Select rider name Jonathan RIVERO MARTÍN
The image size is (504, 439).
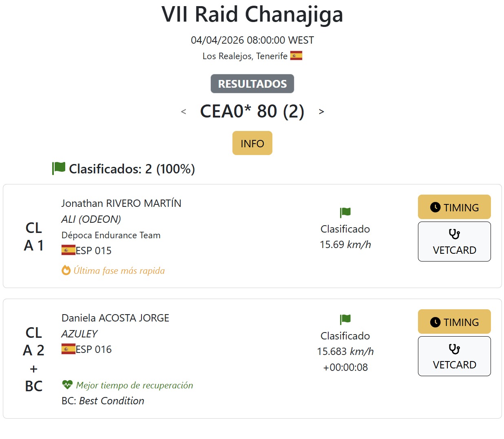pyautogui.click(x=121, y=203)
